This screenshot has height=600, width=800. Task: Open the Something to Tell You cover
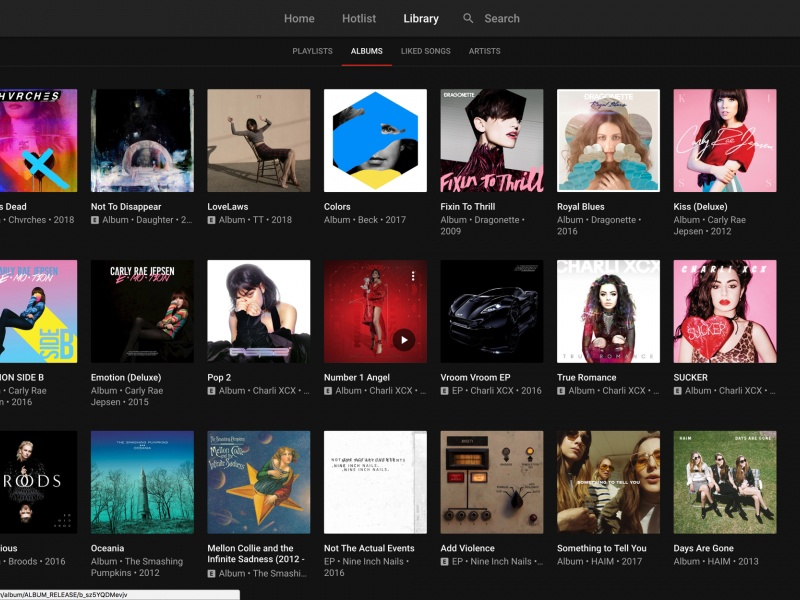[x=608, y=483]
